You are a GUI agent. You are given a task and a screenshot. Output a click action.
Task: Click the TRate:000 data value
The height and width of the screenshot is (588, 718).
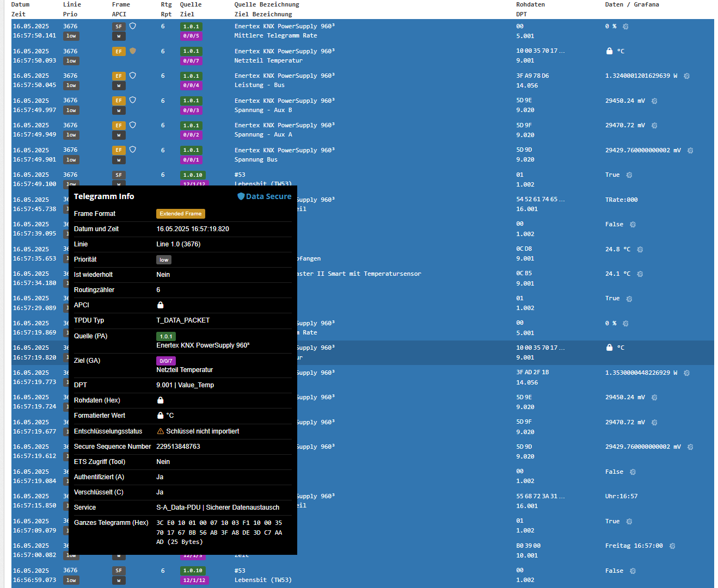pyautogui.click(x=621, y=200)
